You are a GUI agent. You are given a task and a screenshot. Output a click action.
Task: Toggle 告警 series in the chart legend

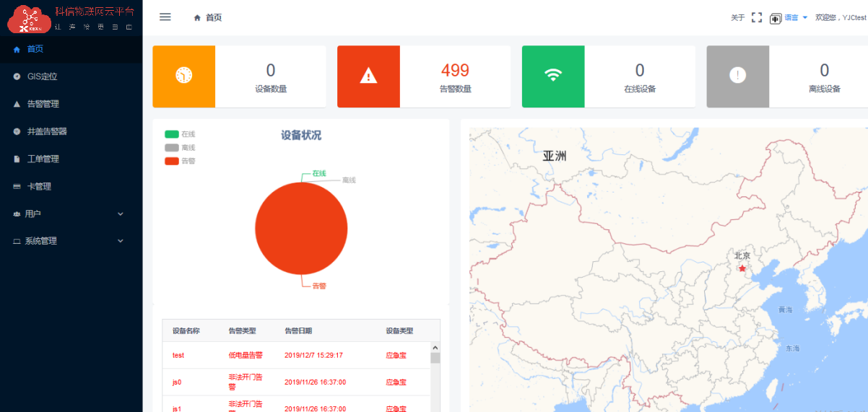coord(180,161)
